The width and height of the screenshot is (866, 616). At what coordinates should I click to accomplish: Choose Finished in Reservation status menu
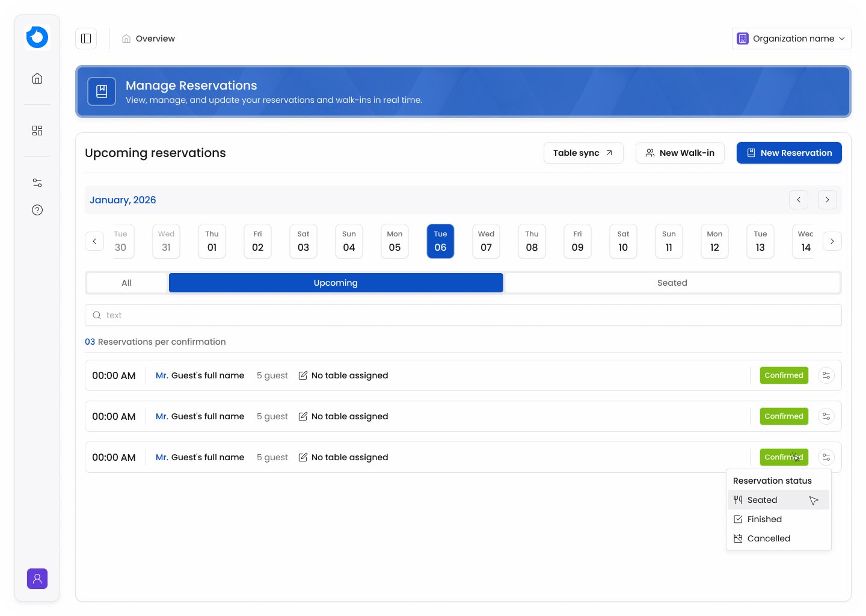779,519
